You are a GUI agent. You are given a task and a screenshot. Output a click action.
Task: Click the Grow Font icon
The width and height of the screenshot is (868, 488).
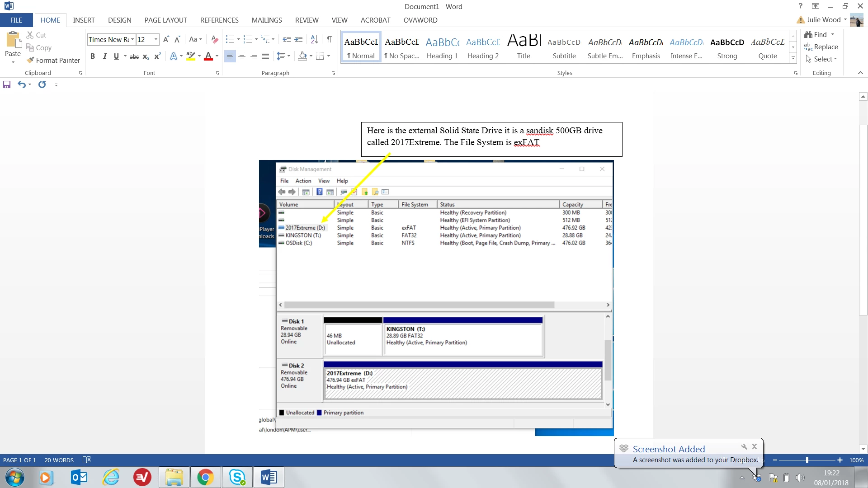click(x=166, y=39)
